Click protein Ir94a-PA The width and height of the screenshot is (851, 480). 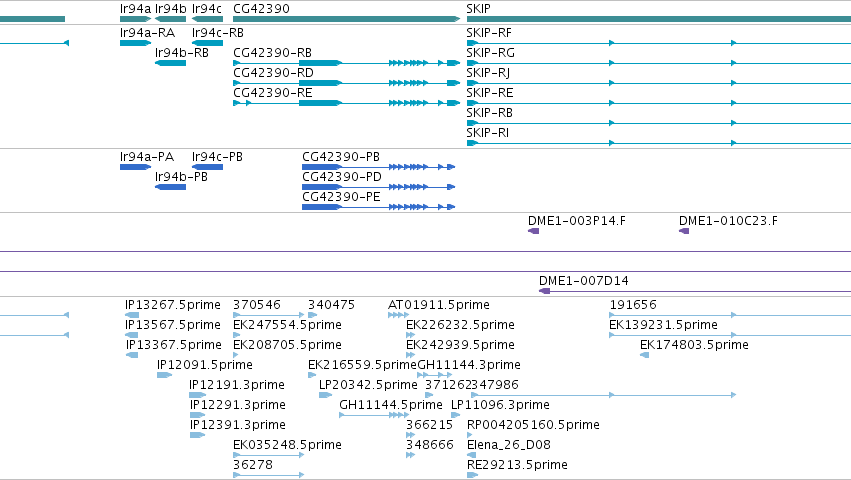tap(135, 167)
